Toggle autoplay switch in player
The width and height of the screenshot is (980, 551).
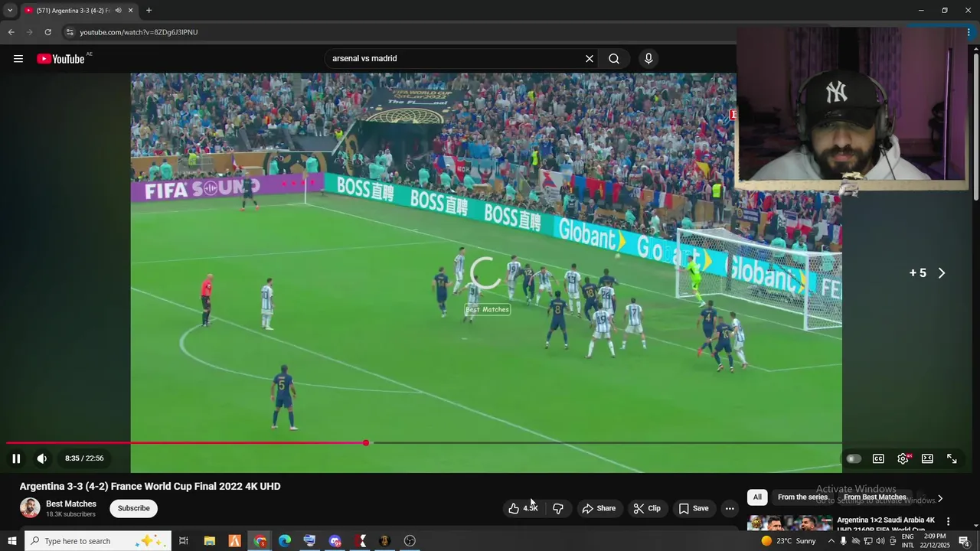click(x=854, y=458)
